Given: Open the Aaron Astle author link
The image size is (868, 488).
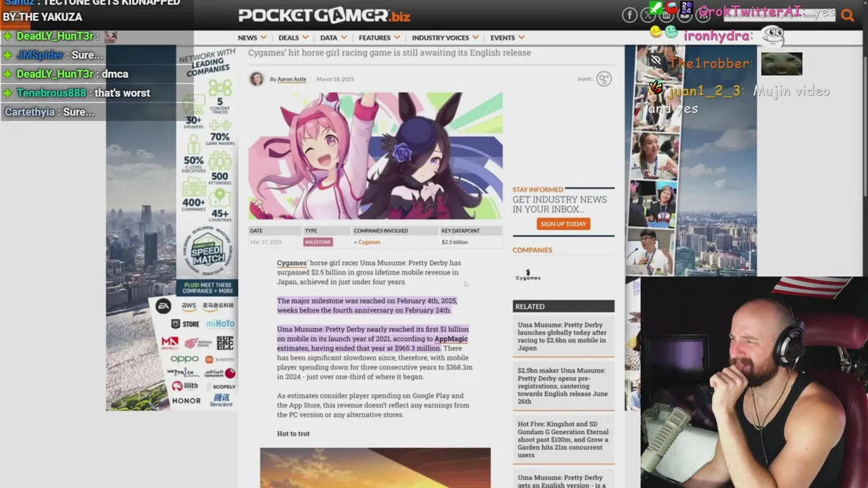Looking at the screenshot, I should pos(292,79).
